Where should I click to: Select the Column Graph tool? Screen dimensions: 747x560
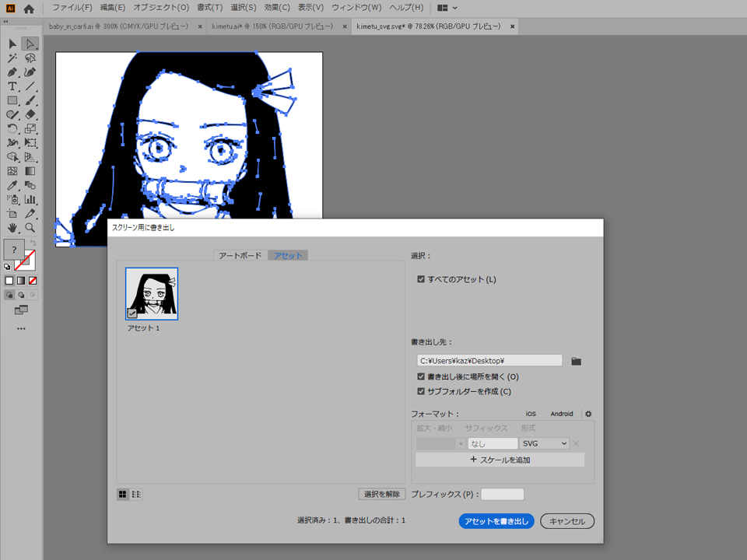pyautogui.click(x=30, y=199)
